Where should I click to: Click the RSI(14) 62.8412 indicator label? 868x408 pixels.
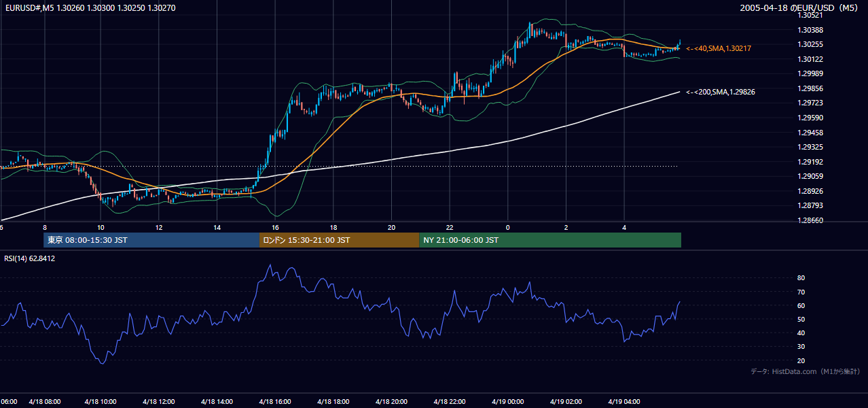coord(29,258)
